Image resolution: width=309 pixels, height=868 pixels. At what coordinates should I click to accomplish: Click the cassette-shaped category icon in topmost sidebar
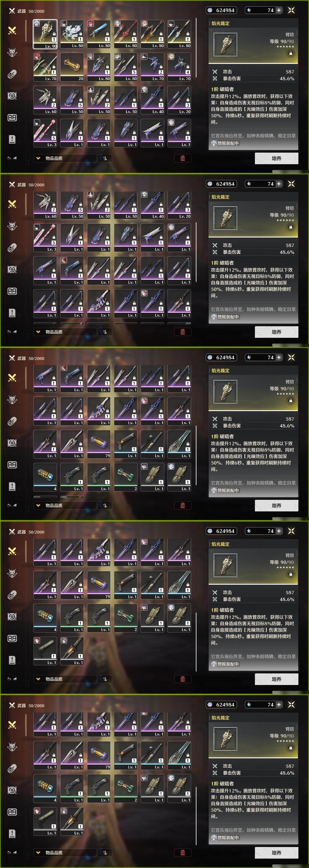12,118
